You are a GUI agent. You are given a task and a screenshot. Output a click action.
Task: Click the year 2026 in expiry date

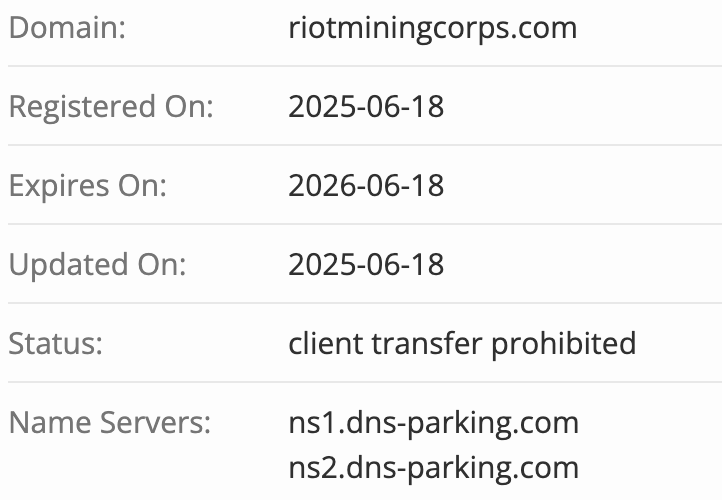tap(321, 186)
